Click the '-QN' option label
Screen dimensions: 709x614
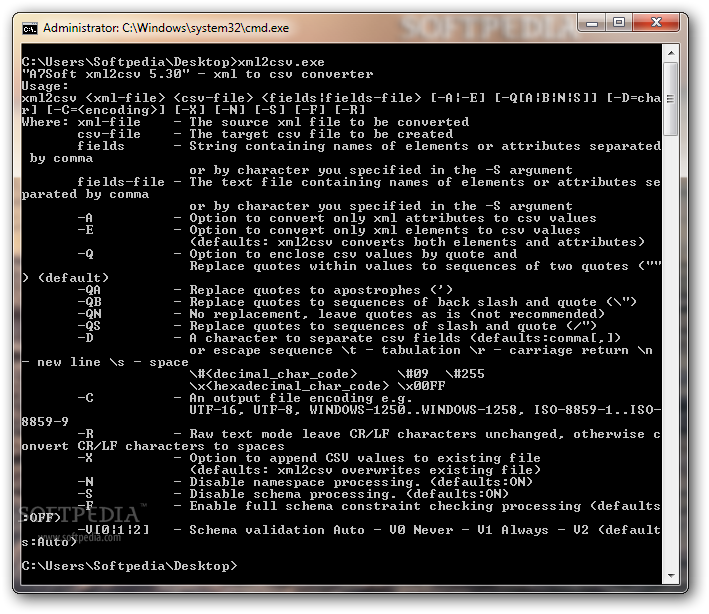coord(89,314)
